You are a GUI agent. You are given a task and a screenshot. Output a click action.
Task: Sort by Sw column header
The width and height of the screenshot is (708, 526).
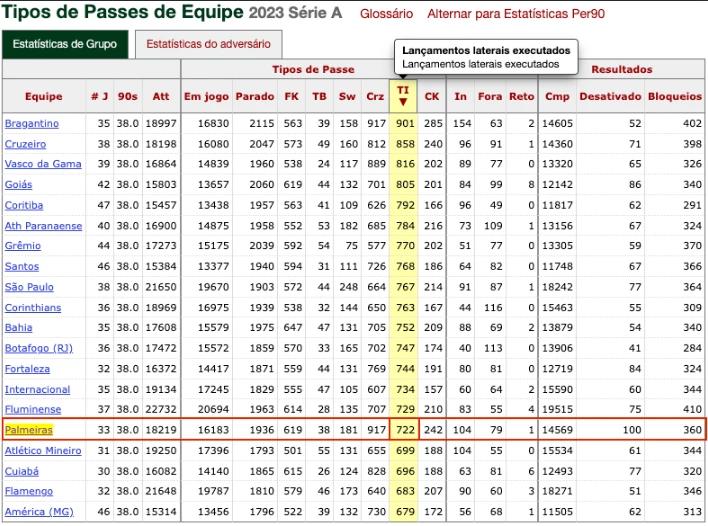[347, 97]
